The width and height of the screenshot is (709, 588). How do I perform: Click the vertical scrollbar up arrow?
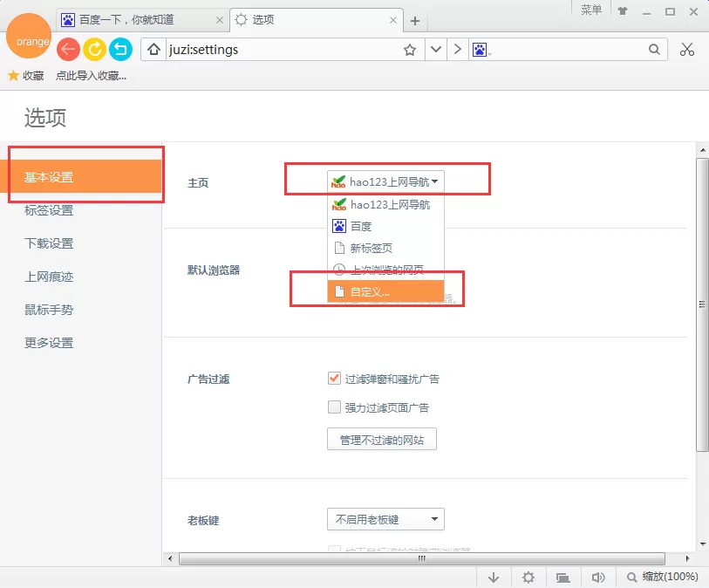click(703, 150)
